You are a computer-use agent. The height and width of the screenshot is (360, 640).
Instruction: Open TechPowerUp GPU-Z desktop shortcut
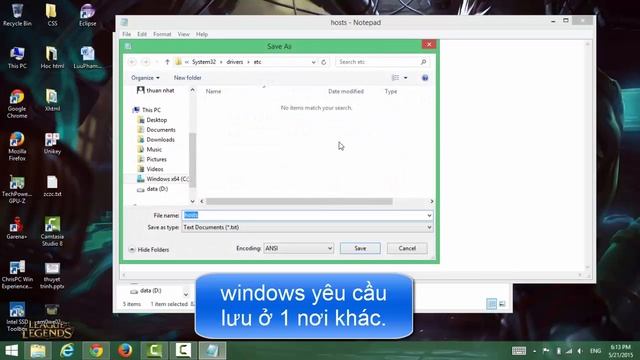pos(17,189)
